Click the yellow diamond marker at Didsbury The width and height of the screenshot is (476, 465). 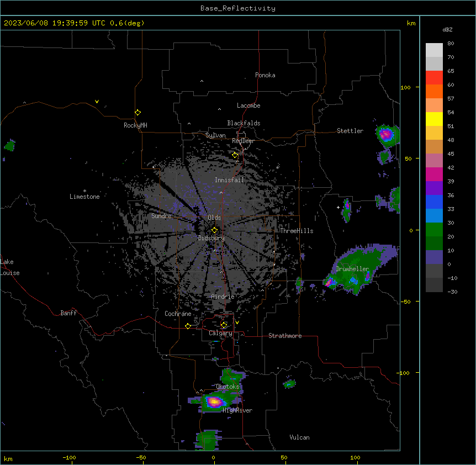214,230
